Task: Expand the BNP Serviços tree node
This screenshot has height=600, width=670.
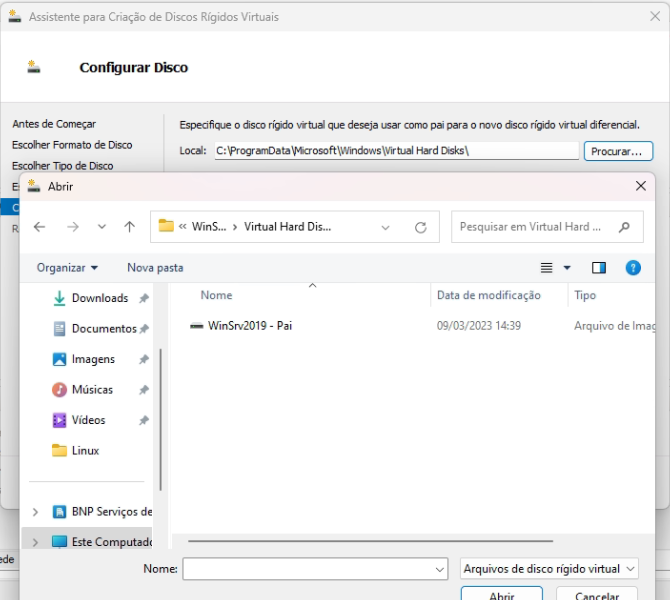Action: point(36,512)
